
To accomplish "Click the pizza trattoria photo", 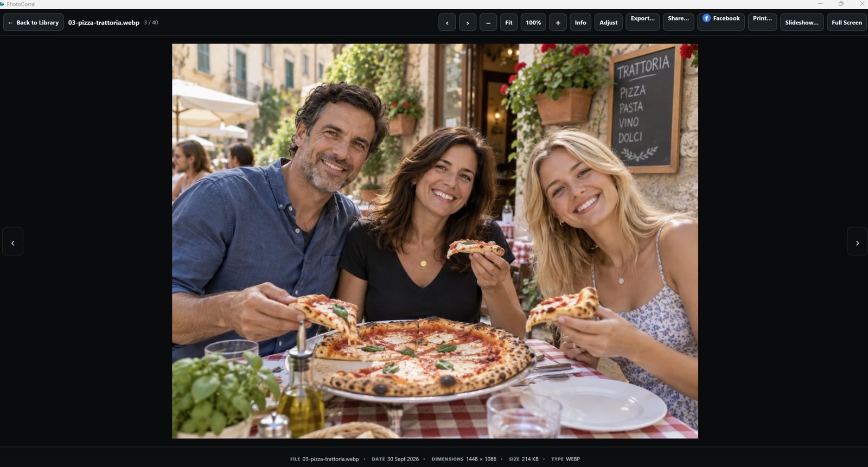I will pos(435,241).
